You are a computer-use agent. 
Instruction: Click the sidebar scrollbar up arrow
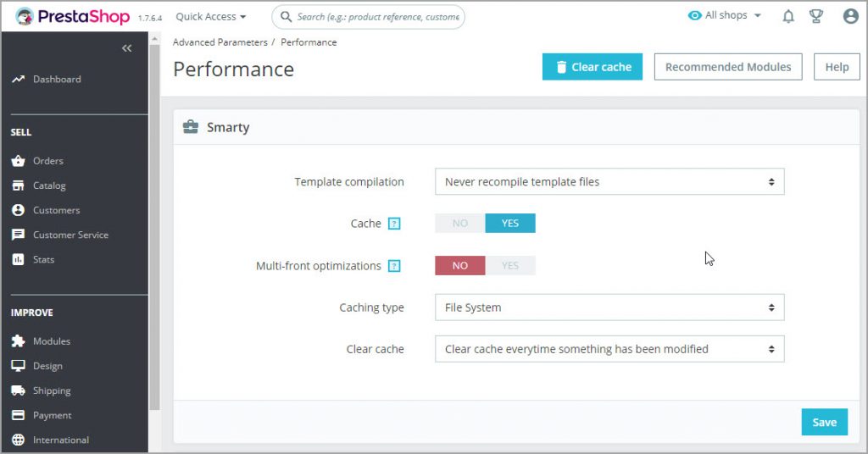tap(154, 39)
